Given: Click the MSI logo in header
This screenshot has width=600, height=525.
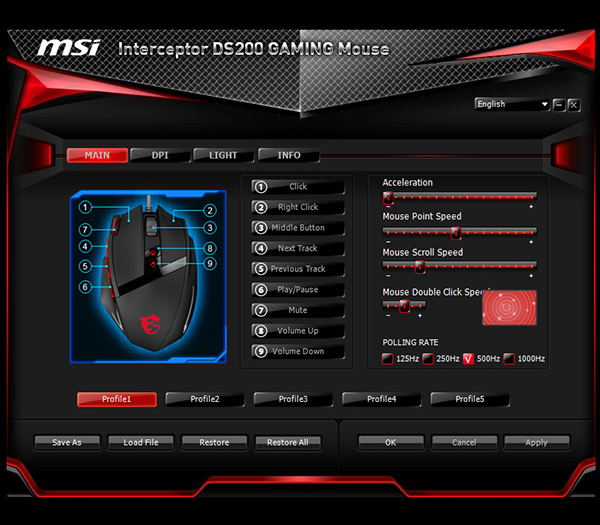Looking at the screenshot, I should [x=69, y=48].
